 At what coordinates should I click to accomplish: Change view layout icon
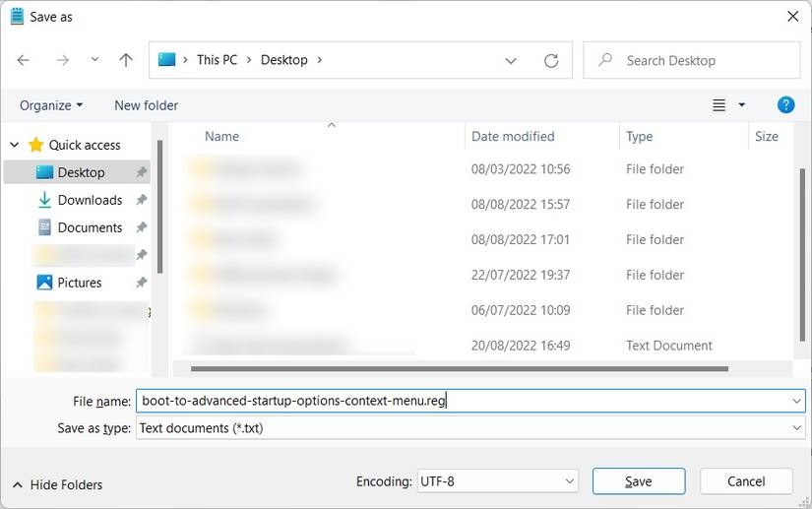pos(718,105)
